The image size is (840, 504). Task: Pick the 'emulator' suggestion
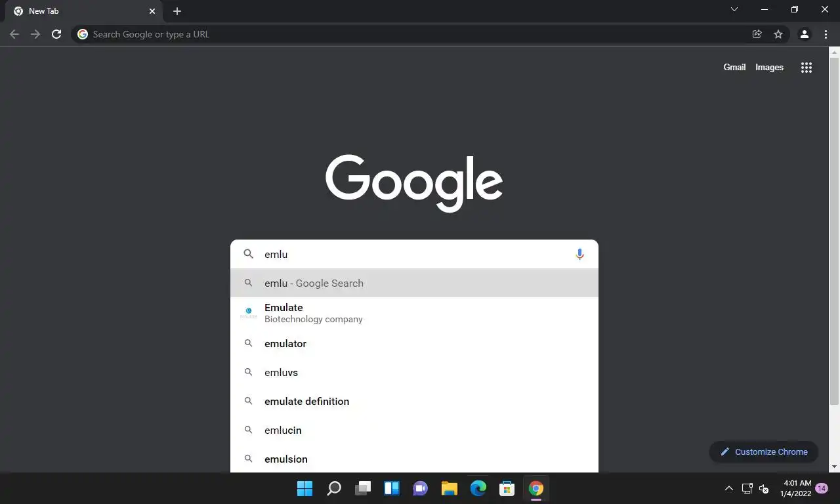(414, 343)
